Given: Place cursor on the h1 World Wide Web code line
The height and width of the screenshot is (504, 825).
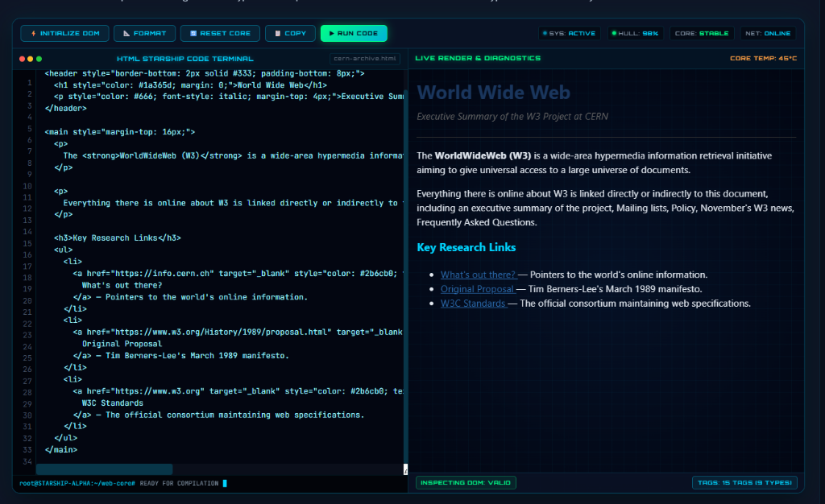Looking at the screenshot, I should [190, 85].
